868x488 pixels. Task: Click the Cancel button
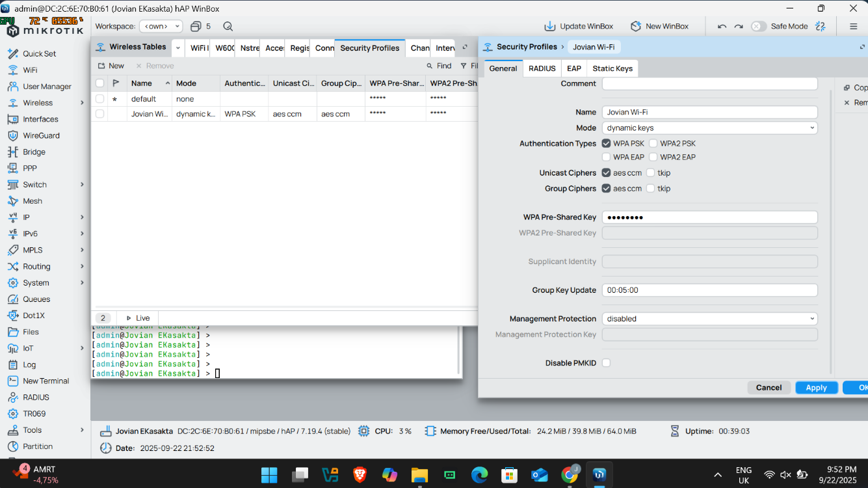769,387
